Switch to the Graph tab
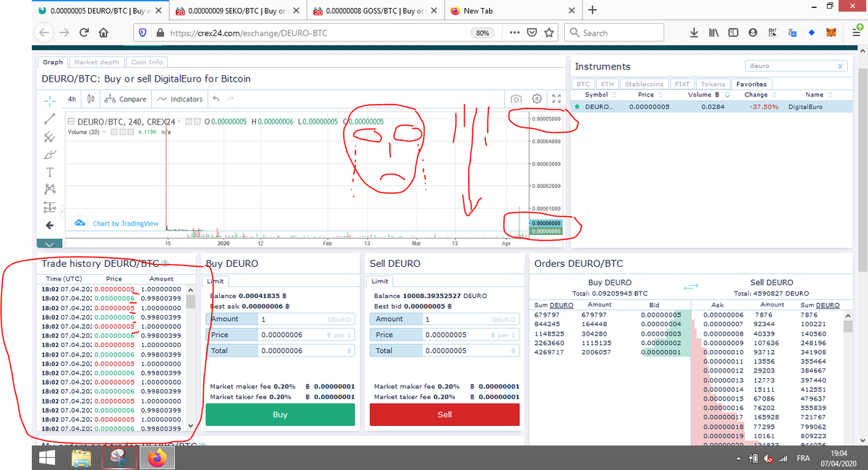868x470 pixels. click(x=53, y=62)
